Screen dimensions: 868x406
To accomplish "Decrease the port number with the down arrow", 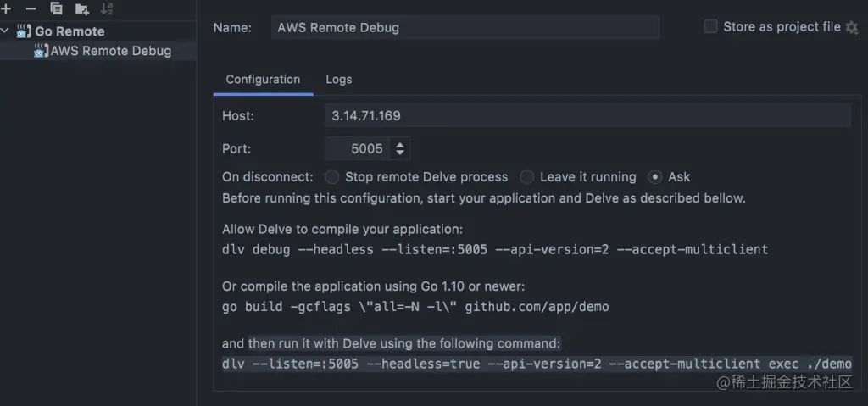I will [x=400, y=153].
